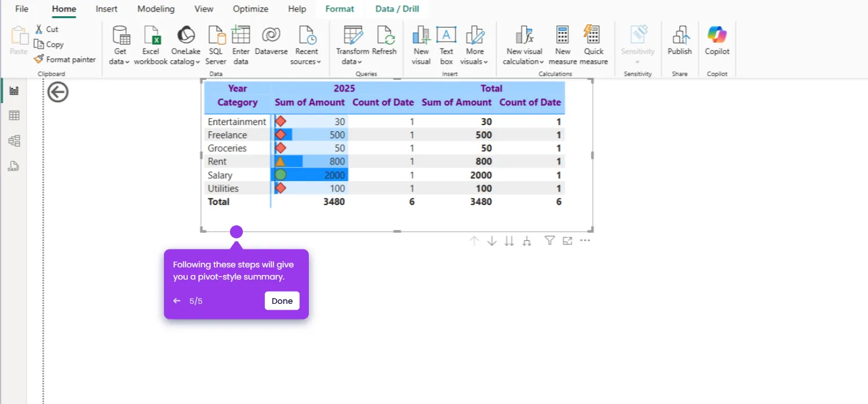This screenshot has width=868, height=404.
Task: Select the Format painter tool
Action: click(65, 59)
